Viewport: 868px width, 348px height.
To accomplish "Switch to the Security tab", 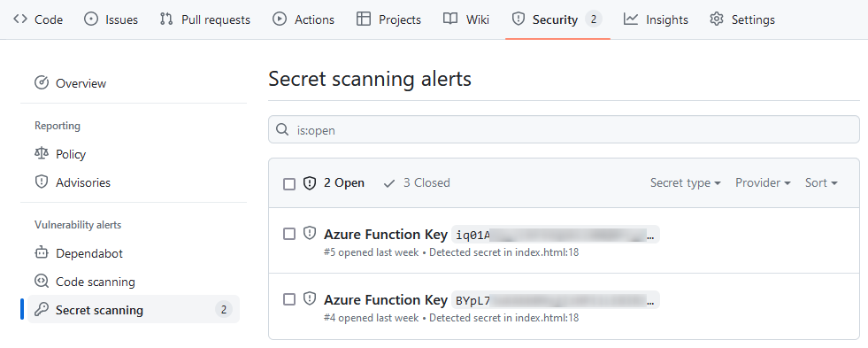I will click(x=557, y=20).
